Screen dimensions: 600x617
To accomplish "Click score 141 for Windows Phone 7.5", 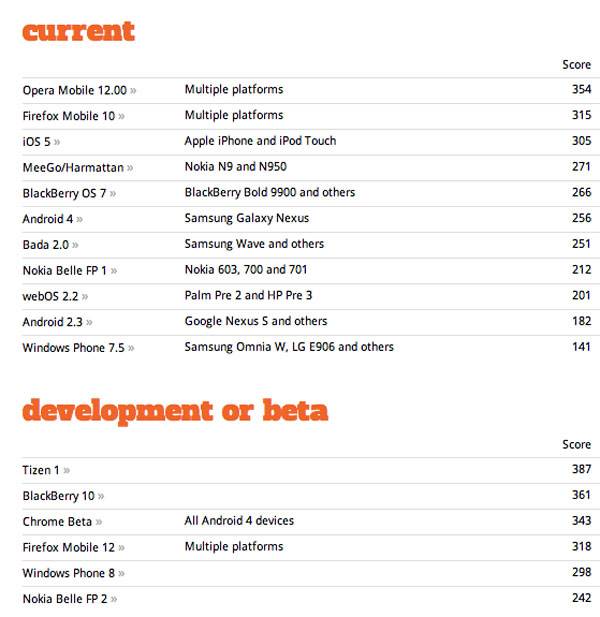I will pos(582,347).
